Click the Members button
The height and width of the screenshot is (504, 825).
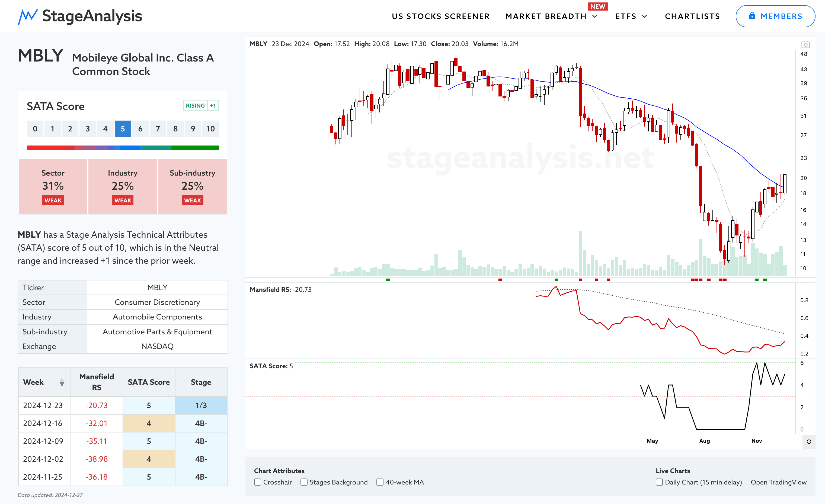pos(775,16)
